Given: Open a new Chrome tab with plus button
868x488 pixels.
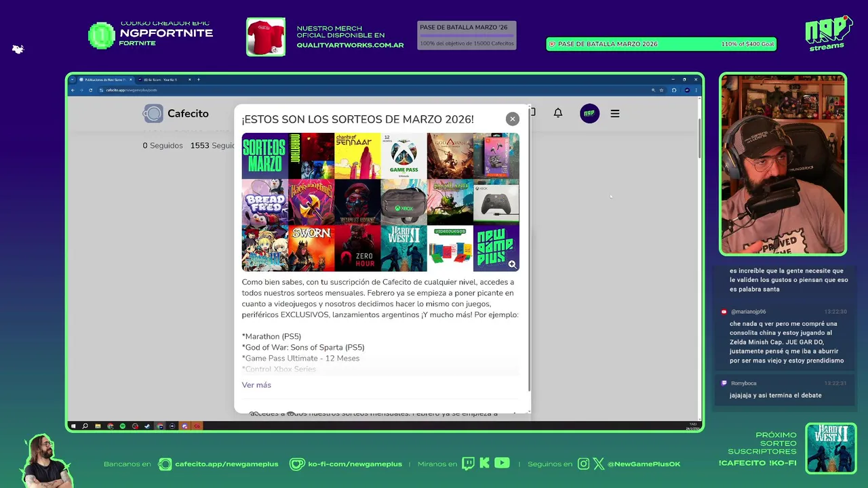Looking at the screenshot, I should (199, 79).
